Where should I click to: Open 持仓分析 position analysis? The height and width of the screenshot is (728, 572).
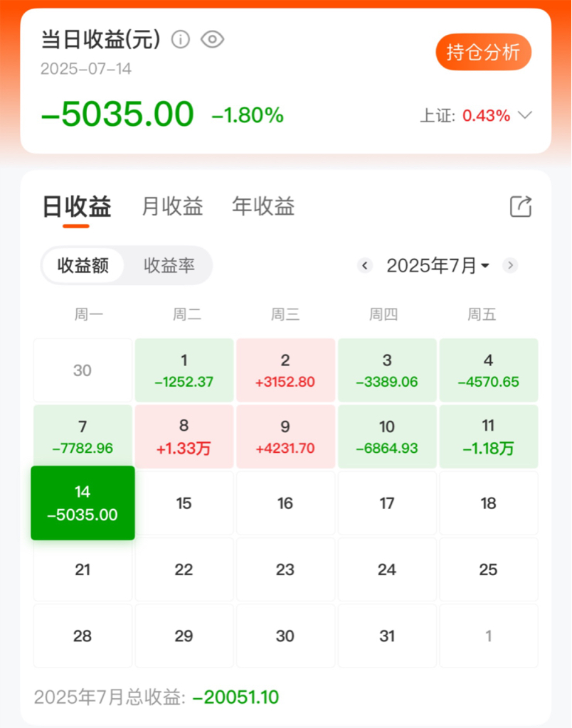483,52
